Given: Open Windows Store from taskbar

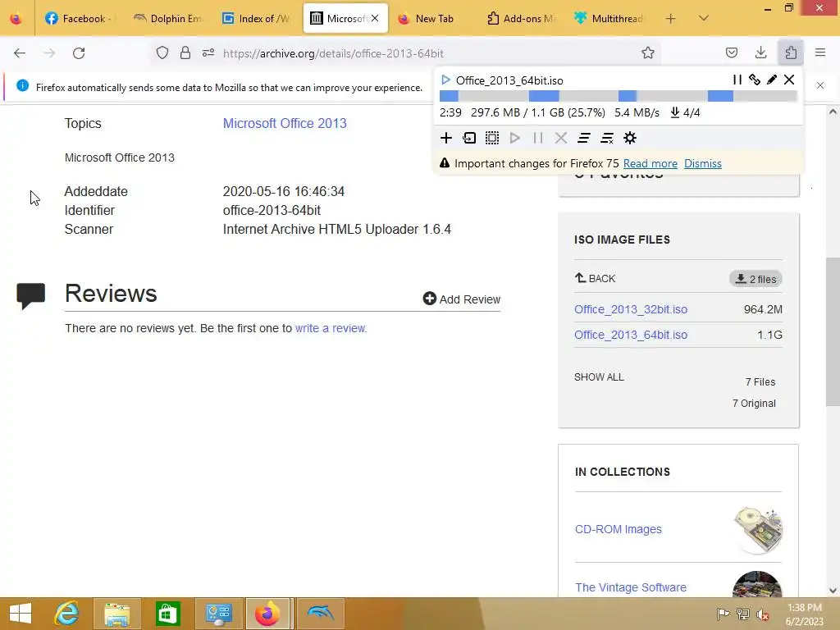Looking at the screenshot, I should coord(167,614).
